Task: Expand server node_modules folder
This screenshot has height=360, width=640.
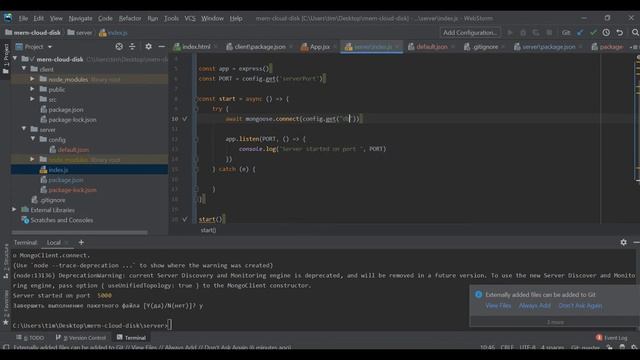Action: 32,159
